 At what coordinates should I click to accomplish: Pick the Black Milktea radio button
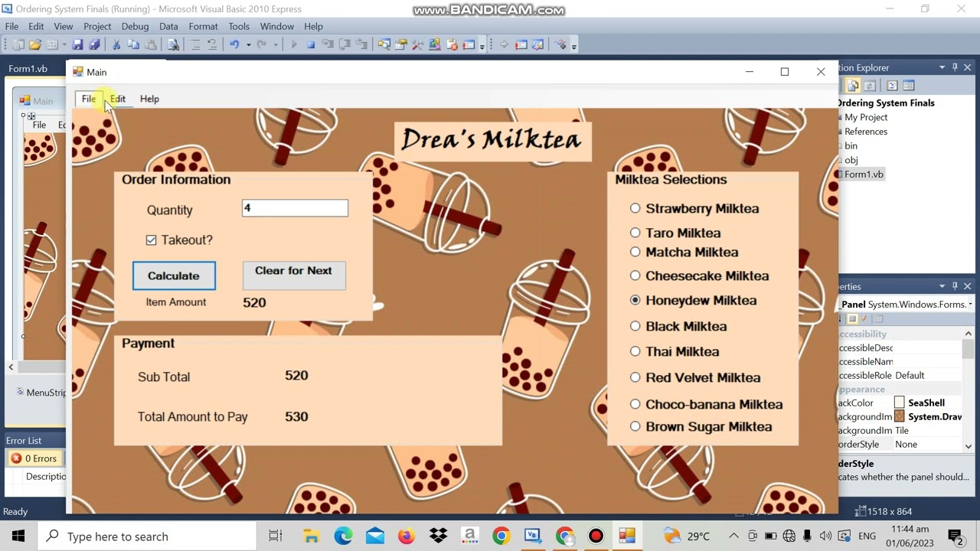tap(635, 326)
